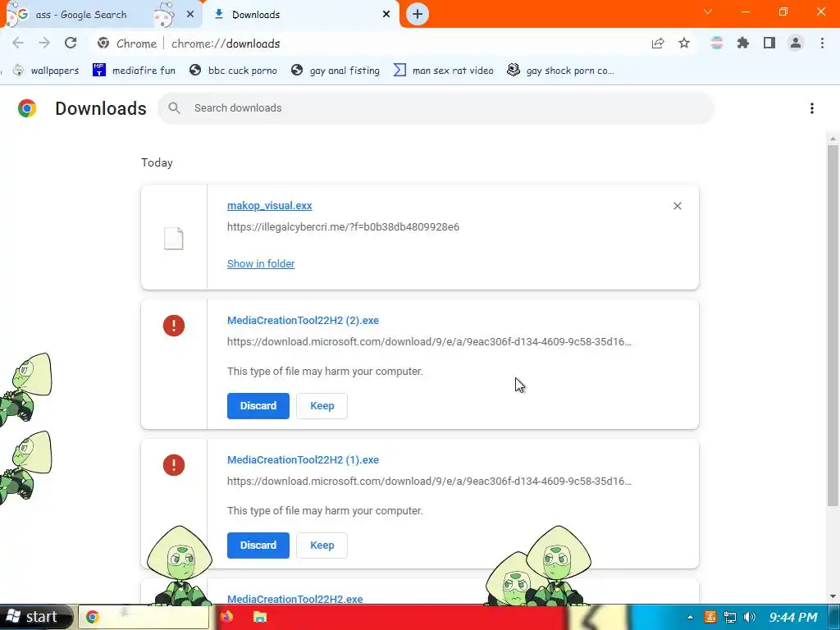Image resolution: width=840 pixels, height=630 pixels.
Task: Discard MediaCreationTool22H2 (1).exe
Action: click(258, 545)
